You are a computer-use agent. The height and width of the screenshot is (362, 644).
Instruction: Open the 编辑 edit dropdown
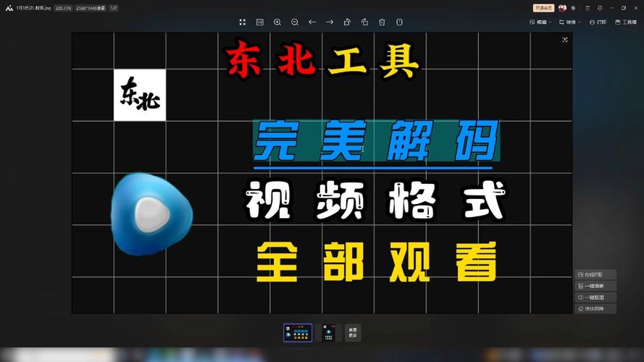(x=540, y=22)
